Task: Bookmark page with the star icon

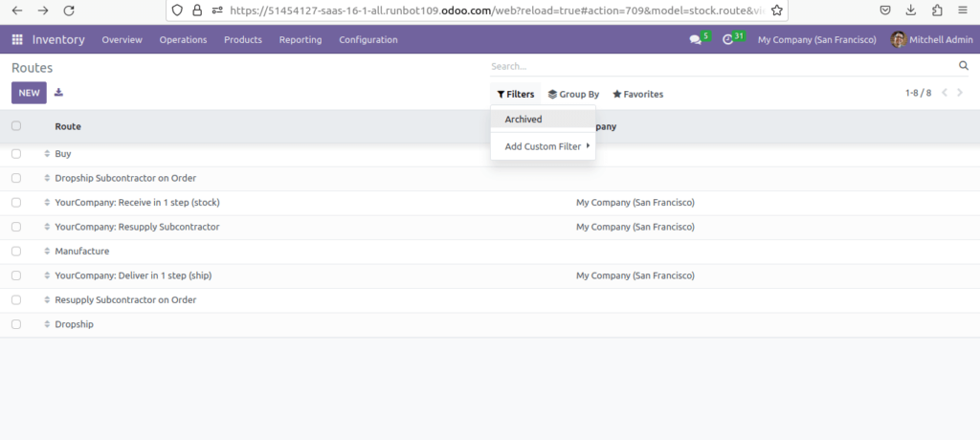Action: pyautogui.click(x=777, y=10)
